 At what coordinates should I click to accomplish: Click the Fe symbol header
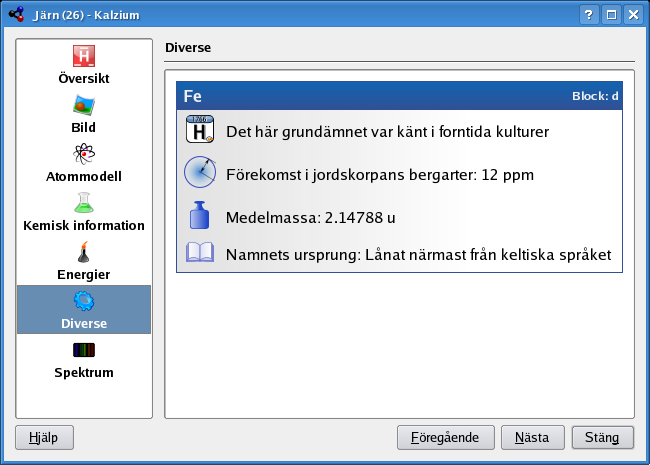193,96
